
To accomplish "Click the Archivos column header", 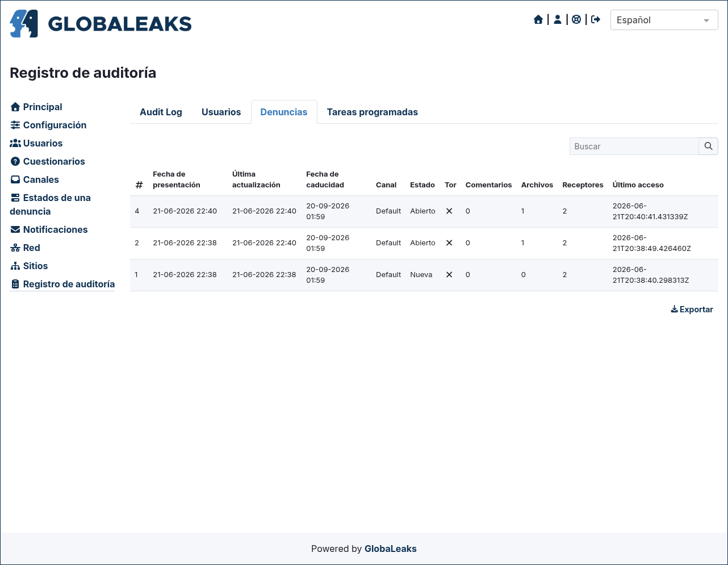I will tap(537, 185).
